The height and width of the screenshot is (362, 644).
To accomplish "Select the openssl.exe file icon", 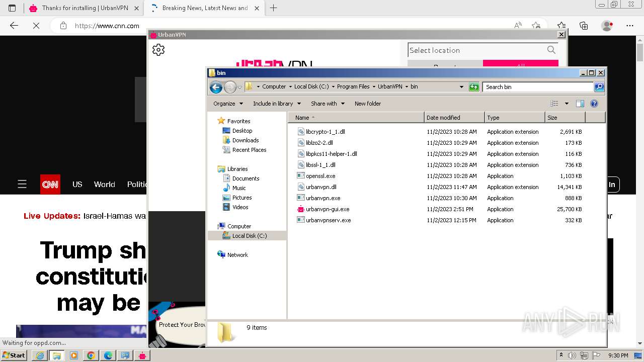I will coord(301,176).
